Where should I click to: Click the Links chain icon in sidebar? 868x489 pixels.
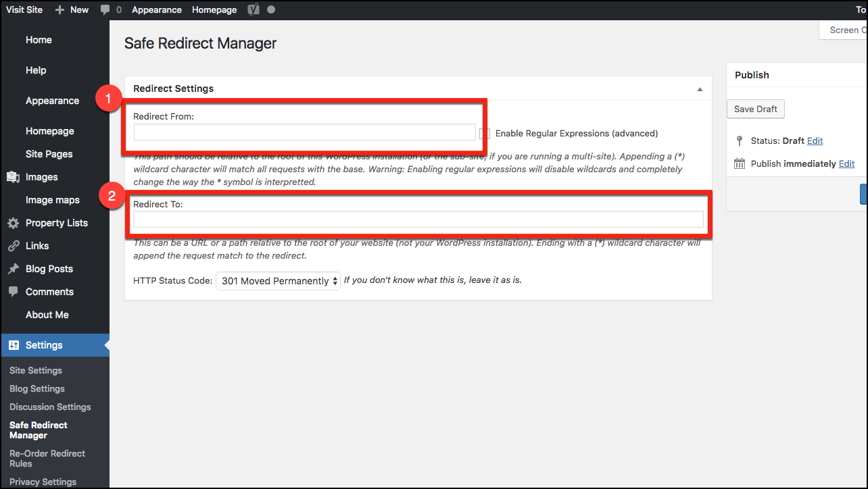click(x=13, y=246)
